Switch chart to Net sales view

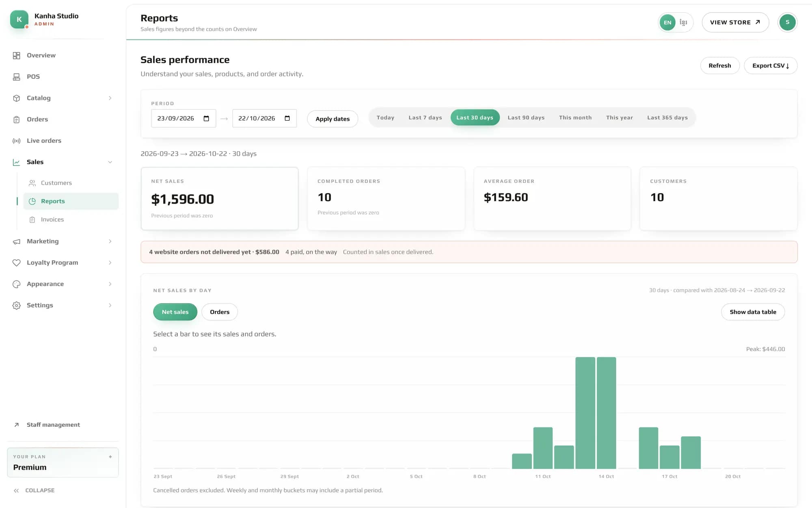[x=175, y=312]
